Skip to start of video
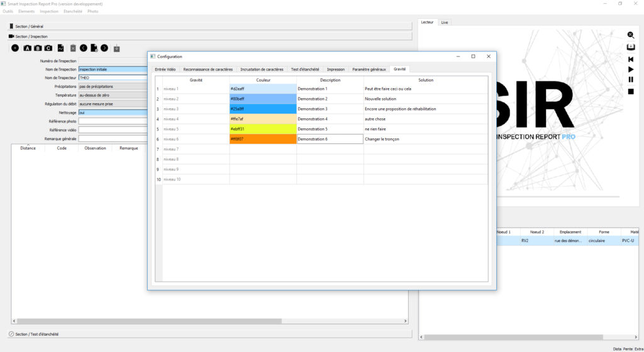The height and width of the screenshot is (352, 644). tap(631, 60)
